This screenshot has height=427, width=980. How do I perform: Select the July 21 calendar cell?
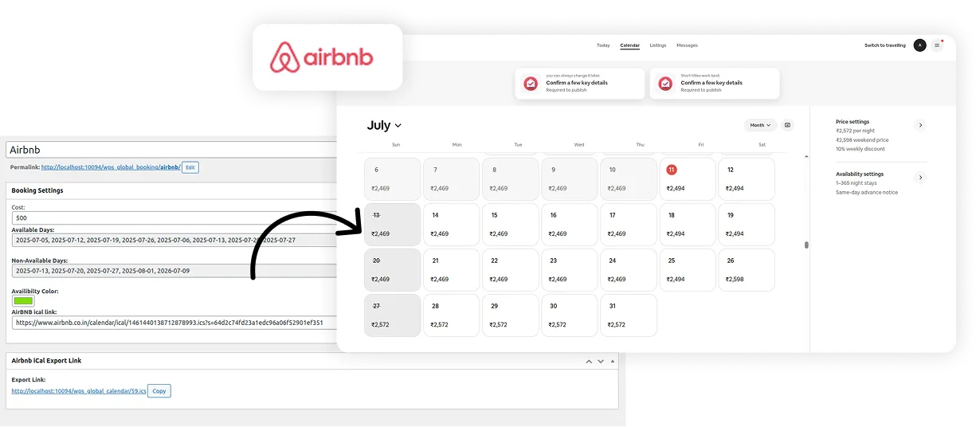coord(451,270)
